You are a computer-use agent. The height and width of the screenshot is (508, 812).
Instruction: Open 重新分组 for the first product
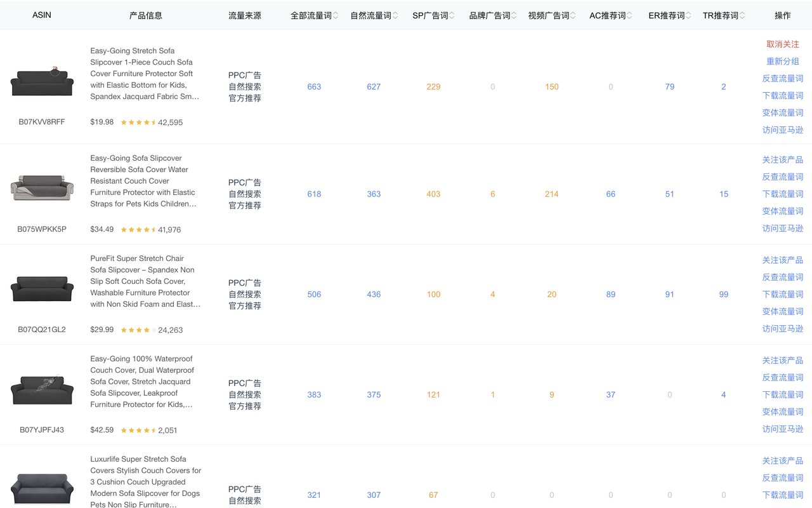click(782, 61)
